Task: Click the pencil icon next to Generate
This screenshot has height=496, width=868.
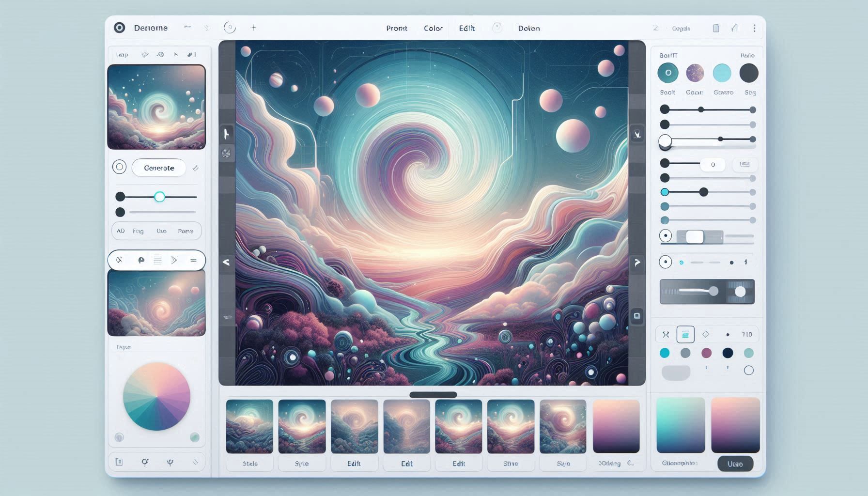Action: pos(195,168)
